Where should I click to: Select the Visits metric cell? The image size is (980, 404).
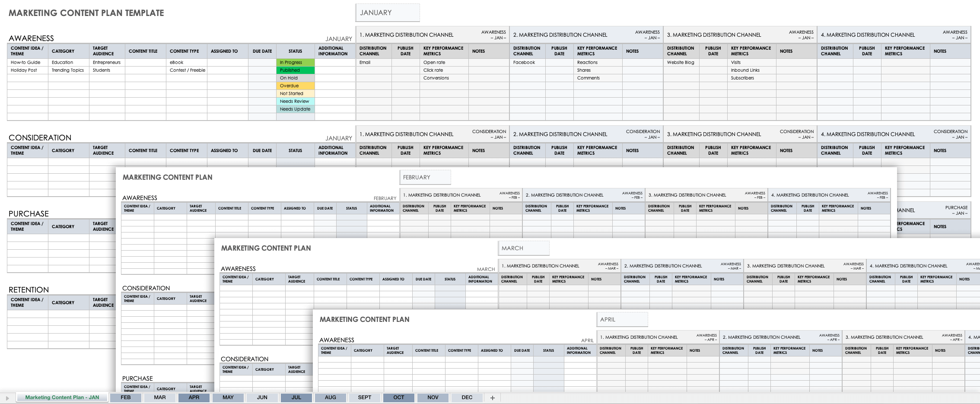(x=752, y=63)
